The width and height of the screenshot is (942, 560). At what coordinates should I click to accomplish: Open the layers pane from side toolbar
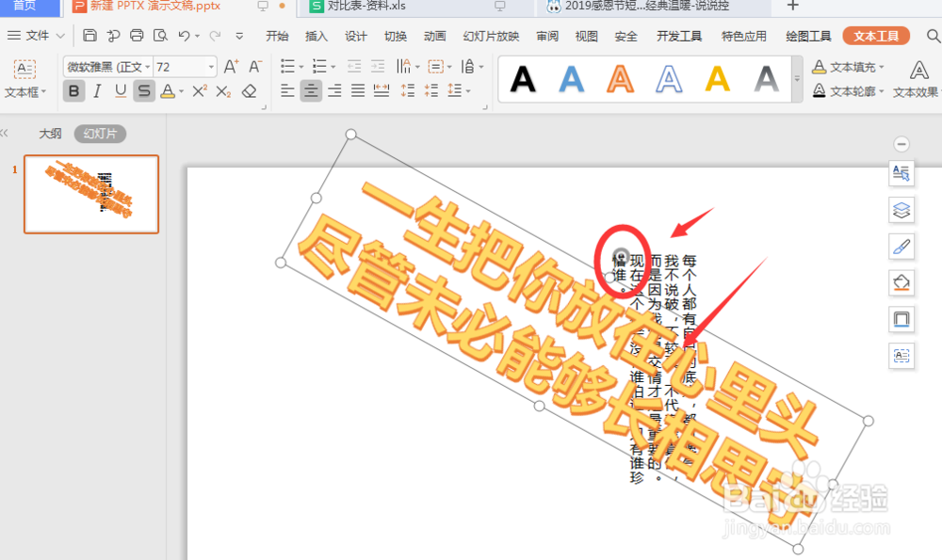point(901,210)
